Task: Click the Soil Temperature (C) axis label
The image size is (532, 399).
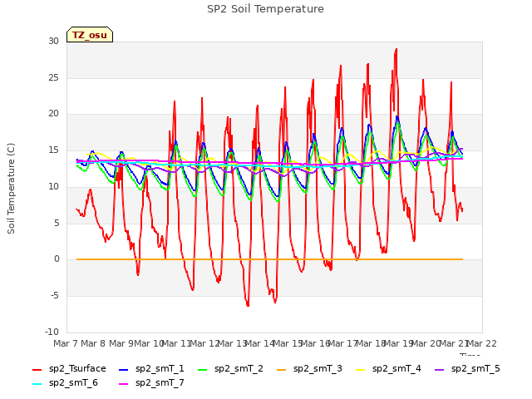Action: pyautogui.click(x=11, y=189)
